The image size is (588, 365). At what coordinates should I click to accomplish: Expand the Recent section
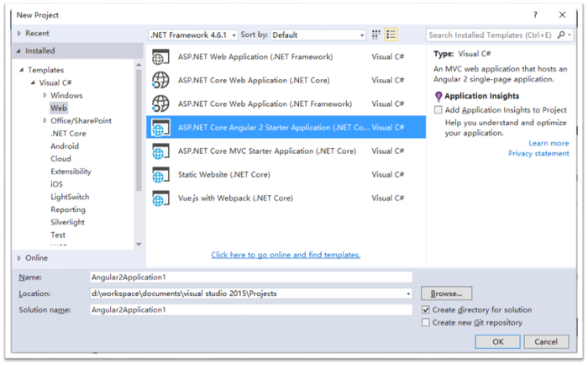[19, 34]
